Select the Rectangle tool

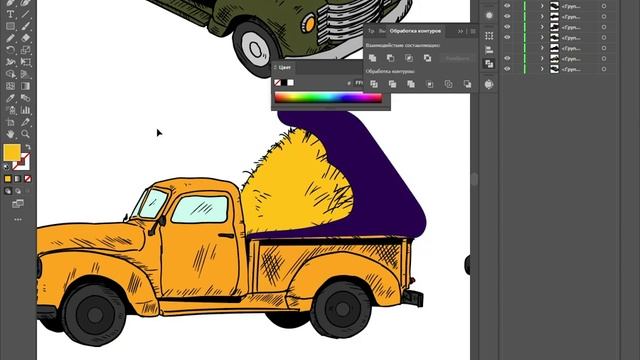pyautogui.click(x=11, y=27)
